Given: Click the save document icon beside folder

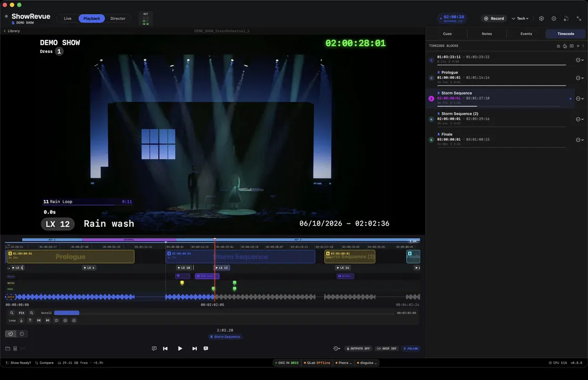Looking at the screenshot, I should tap(15, 349).
